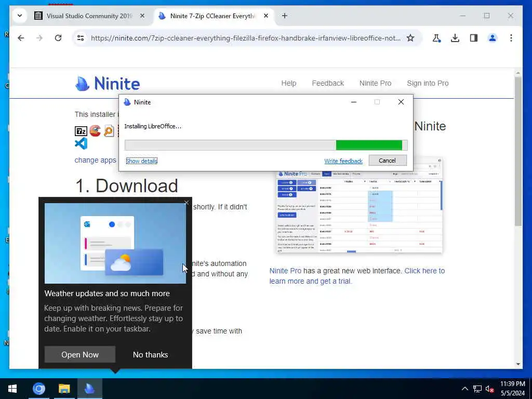Click the 7-Zip app icon
The width and height of the screenshot is (532, 399).
(x=81, y=131)
